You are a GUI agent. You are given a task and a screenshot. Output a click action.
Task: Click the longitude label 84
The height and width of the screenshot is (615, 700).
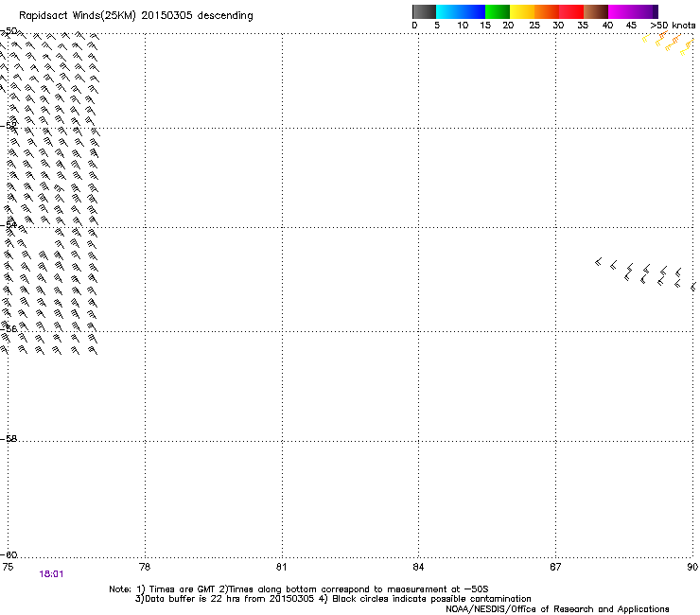[418, 567]
